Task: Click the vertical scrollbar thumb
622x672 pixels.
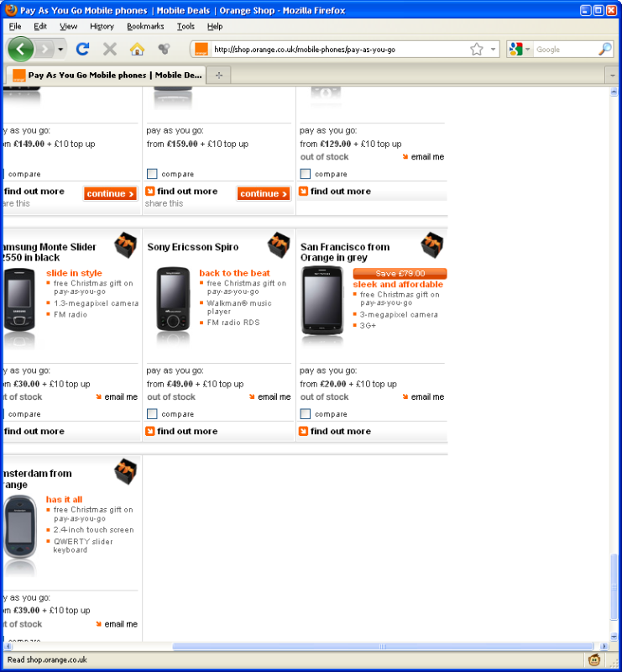Action: [x=614, y=586]
